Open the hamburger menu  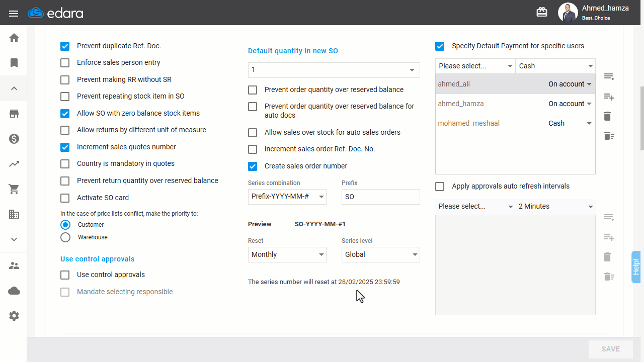pos(14,13)
